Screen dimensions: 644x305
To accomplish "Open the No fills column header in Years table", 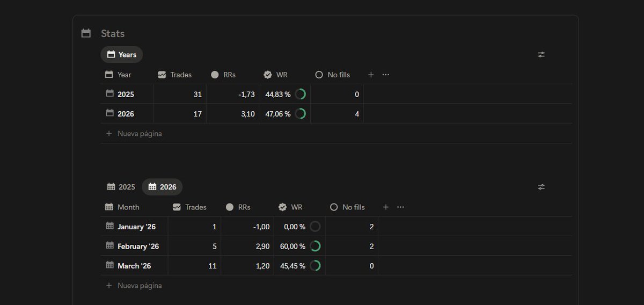I will point(333,75).
